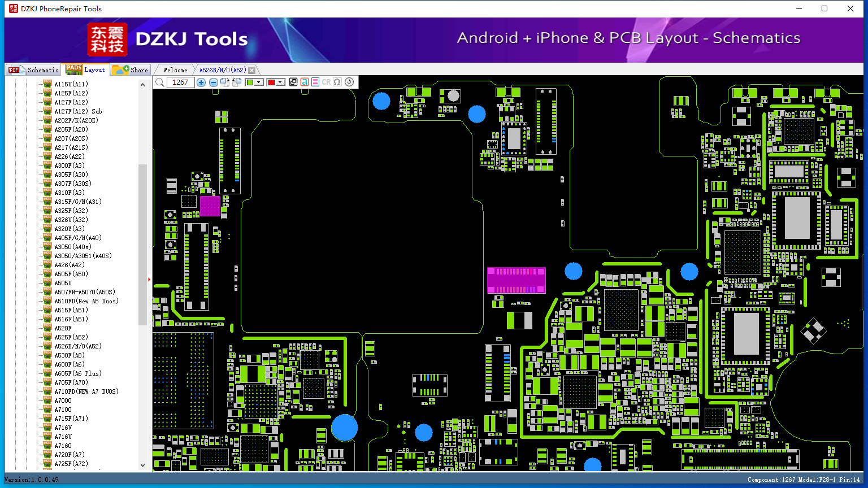Click the PADS icon beside A7000

(47, 400)
